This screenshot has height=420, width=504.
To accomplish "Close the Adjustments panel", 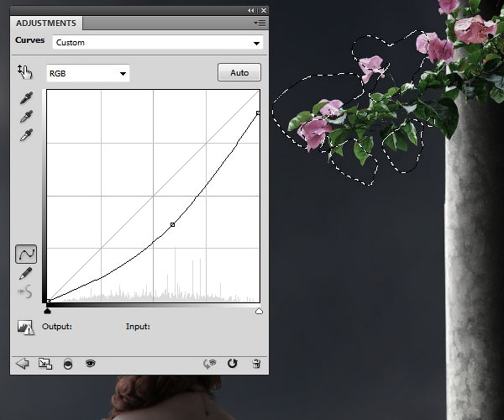I will (x=264, y=11).
